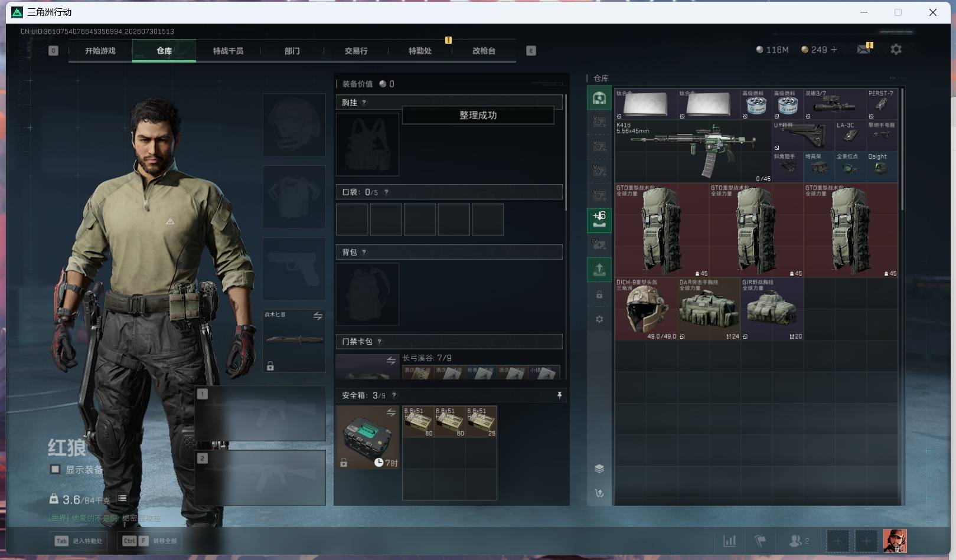The height and width of the screenshot is (560, 956).
Task: Select the LA-3C laser item
Action: (x=851, y=136)
